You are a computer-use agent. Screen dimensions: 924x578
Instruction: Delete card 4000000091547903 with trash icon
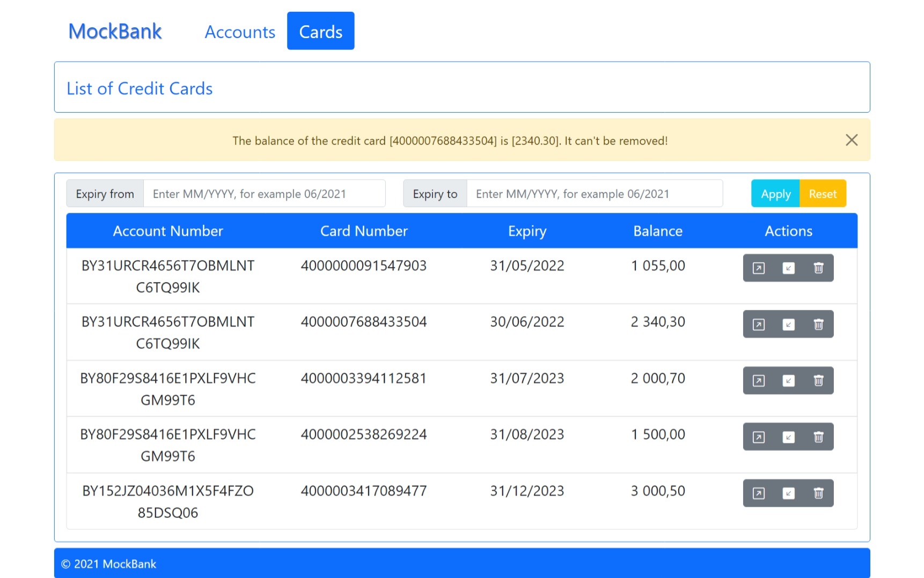818,268
